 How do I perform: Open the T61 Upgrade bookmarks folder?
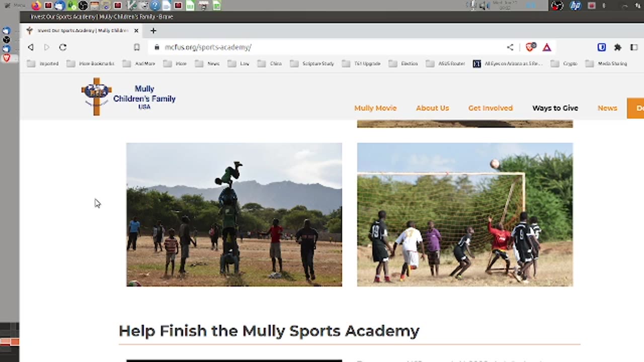[361, 64]
